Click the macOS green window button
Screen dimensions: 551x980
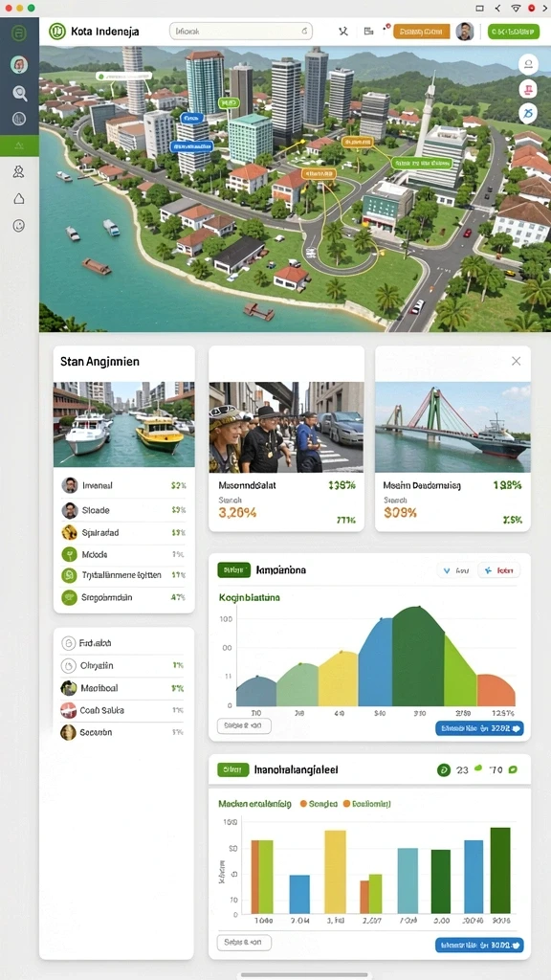coord(32,8)
